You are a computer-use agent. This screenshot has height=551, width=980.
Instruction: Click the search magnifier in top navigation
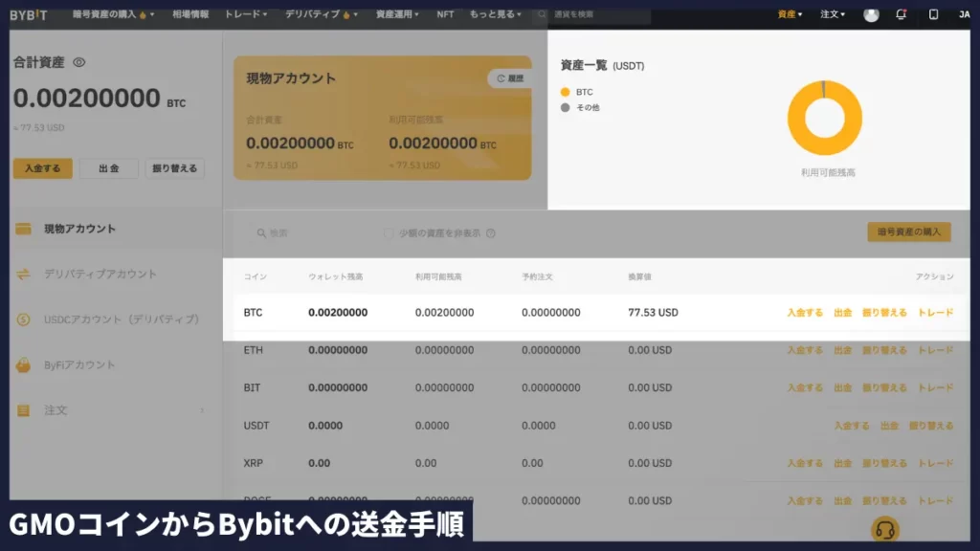(542, 14)
